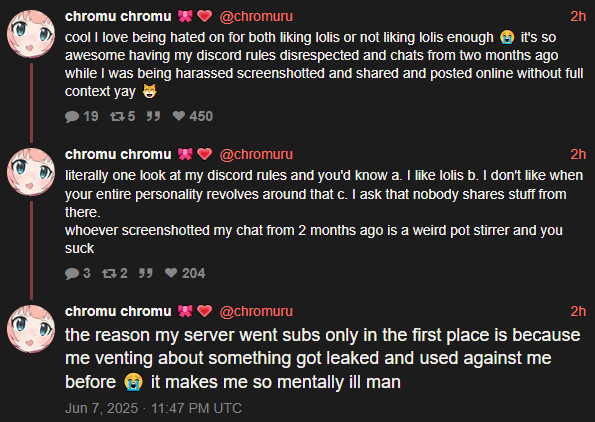Image resolution: width=595 pixels, height=422 pixels.
Task: Click the quote icon on the first post
Action: pos(153,116)
